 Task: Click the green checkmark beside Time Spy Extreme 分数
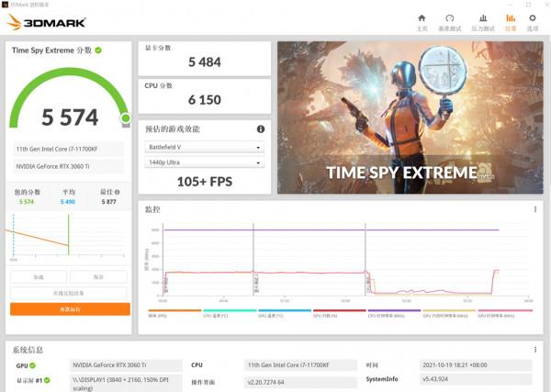pos(98,50)
